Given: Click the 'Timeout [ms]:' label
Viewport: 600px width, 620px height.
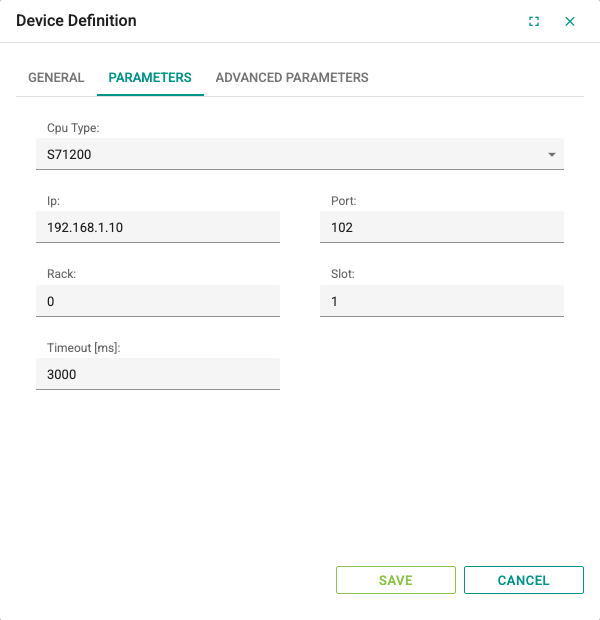Looking at the screenshot, I should [x=83, y=348].
